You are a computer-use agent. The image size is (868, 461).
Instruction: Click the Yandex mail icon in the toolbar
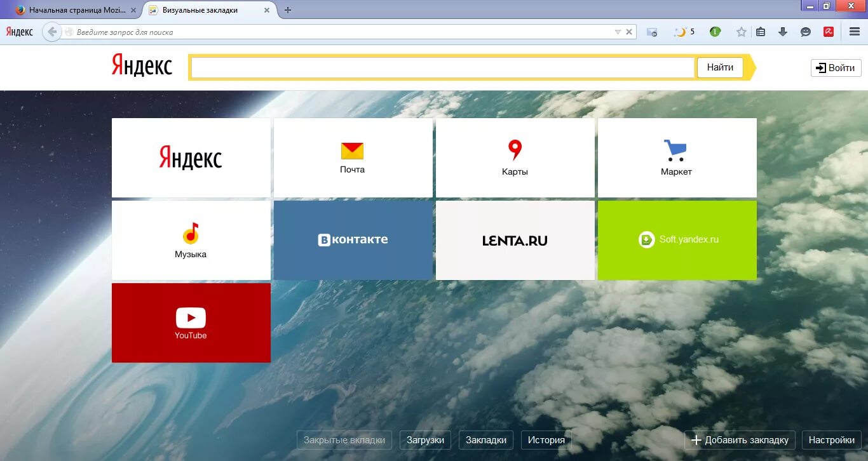coord(652,32)
